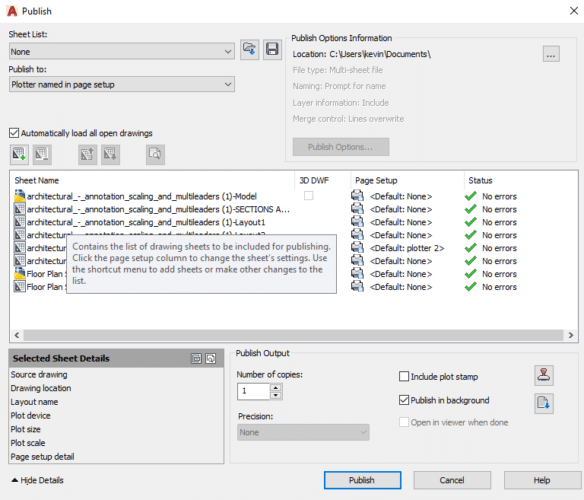Open the Load Sheet List icon
Image resolution: width=584 pixels, height=500 pixels.
pos(249,50)
